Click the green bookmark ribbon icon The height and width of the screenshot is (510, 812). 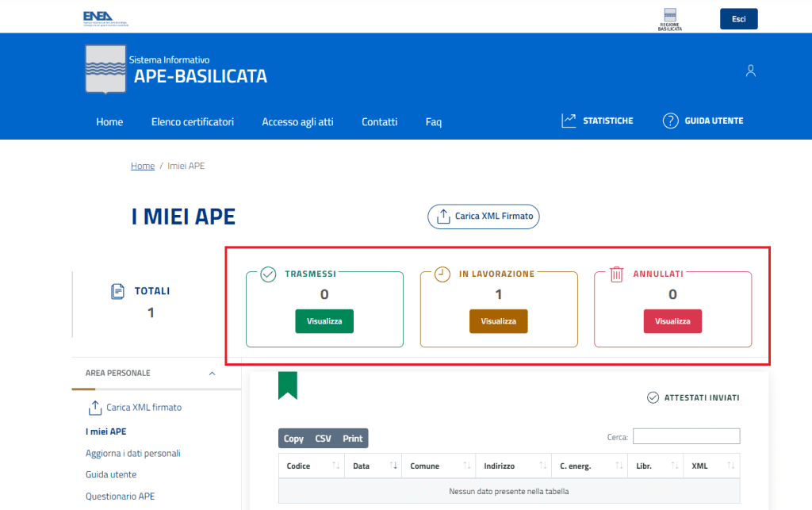(287, 385)
